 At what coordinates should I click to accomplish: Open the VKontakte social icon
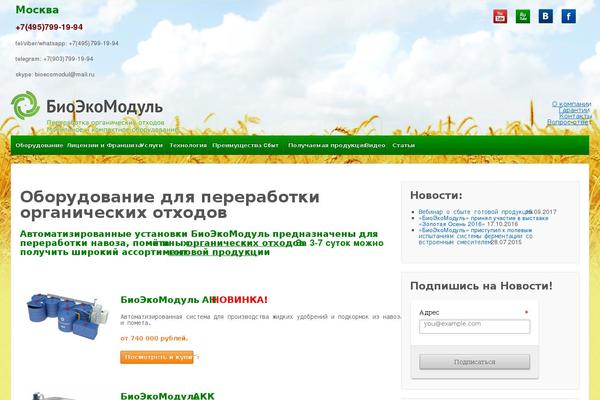click(546, 16)
